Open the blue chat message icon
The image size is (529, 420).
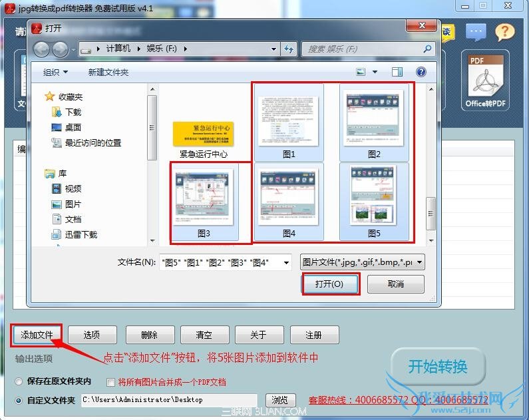pos(476,33)
